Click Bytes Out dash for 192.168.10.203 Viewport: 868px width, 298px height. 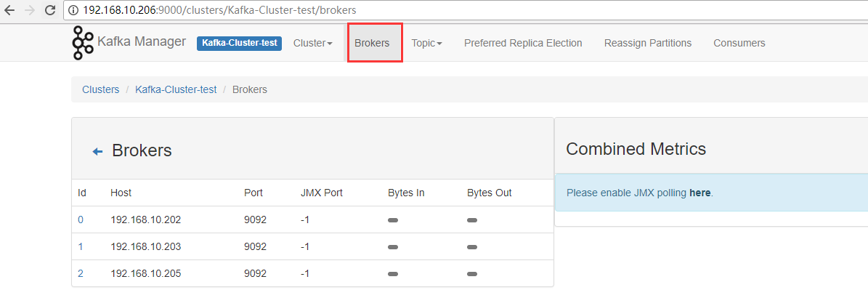pos(472,247)
